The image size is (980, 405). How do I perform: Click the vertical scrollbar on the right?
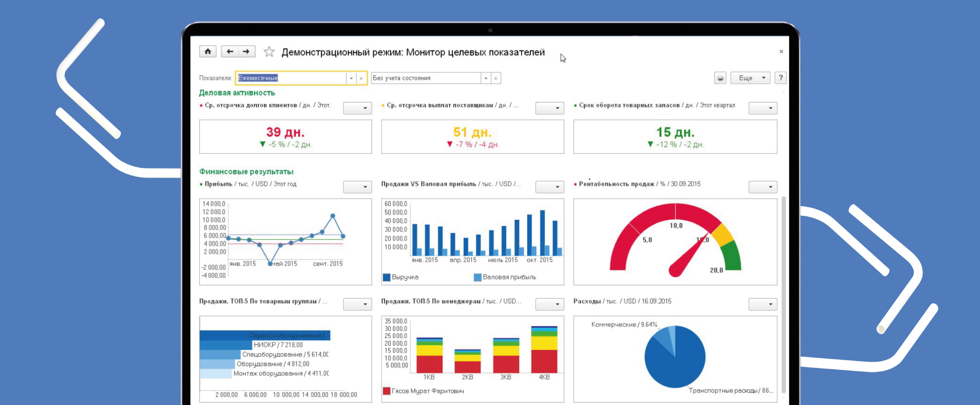click(x=783, y=293)
